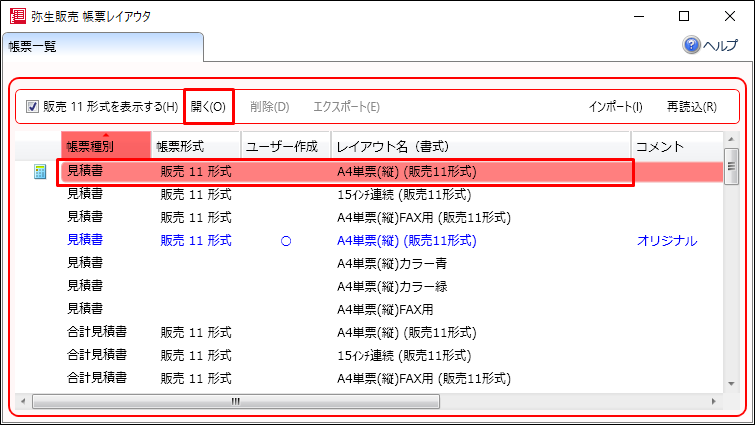Click the horizontal scrollbar left arrow
This screenshot has width=755, height=425.
point(23,401)
